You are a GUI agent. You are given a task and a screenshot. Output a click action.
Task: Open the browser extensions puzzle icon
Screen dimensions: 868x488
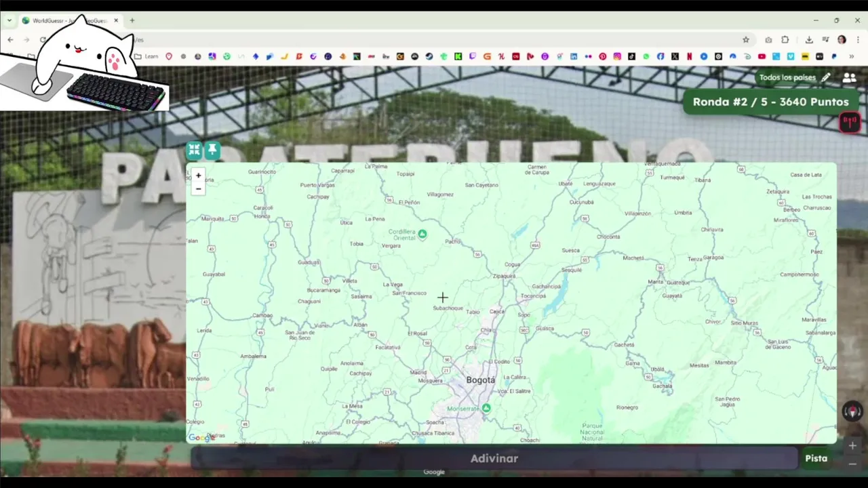(785, 40)
